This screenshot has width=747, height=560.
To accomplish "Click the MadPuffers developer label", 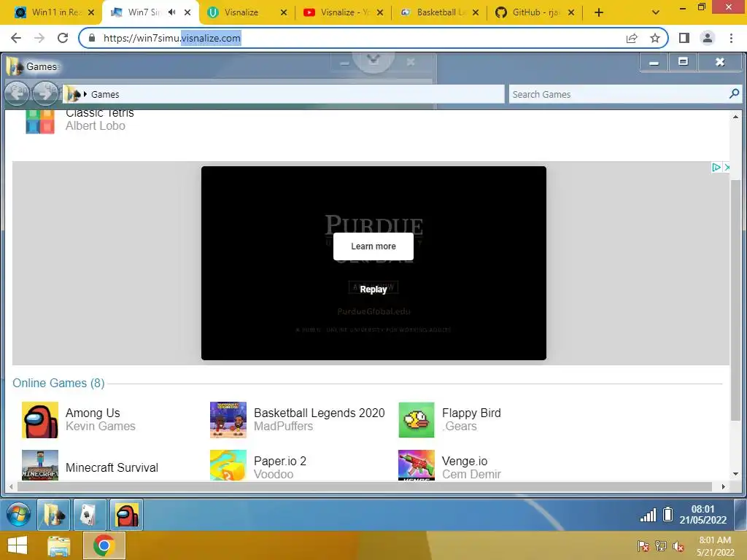I will point(284,426).
